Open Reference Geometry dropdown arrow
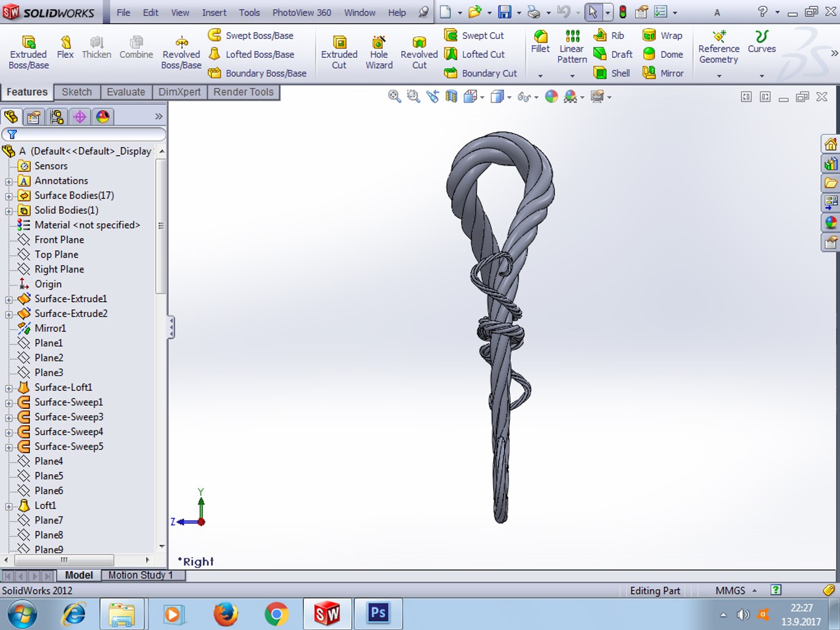The height and width of the screenshot is (630, 840). (x=719, y=76)
